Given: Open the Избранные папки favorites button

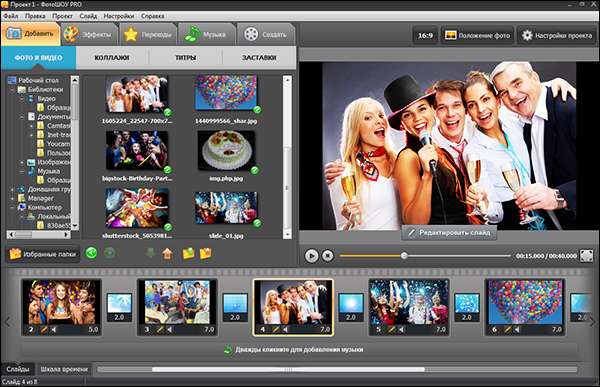Looking at the screenshot, I should [43, 254].
